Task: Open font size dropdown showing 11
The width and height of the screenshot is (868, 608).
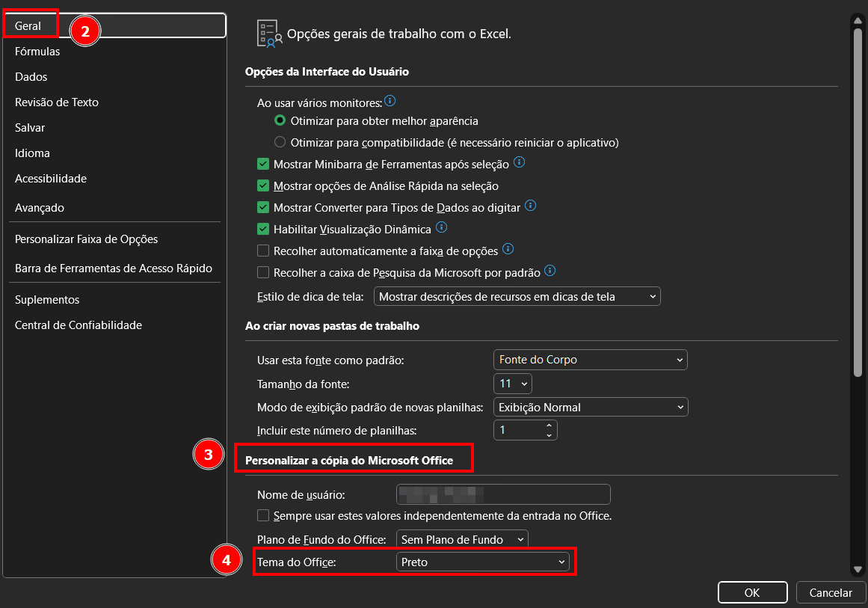Action: [513, 384]
